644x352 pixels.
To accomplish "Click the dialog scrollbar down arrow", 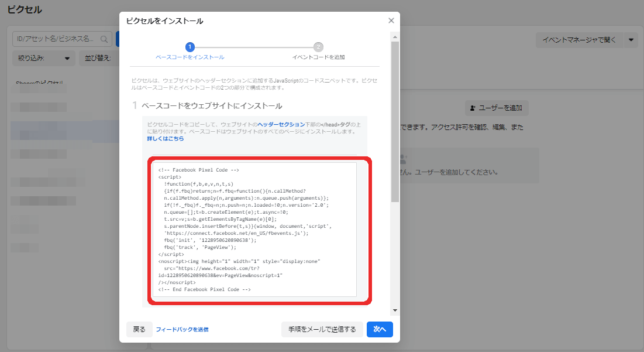I will coord(395,310).
